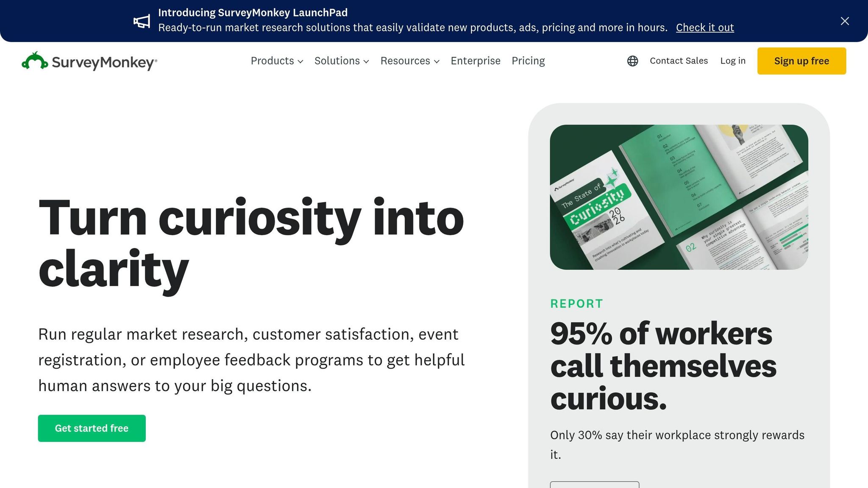868x488 pixels.
Task: Click 'Introducing SurveyMonkey LaunchPad' banner title
Action: [253, 13]
